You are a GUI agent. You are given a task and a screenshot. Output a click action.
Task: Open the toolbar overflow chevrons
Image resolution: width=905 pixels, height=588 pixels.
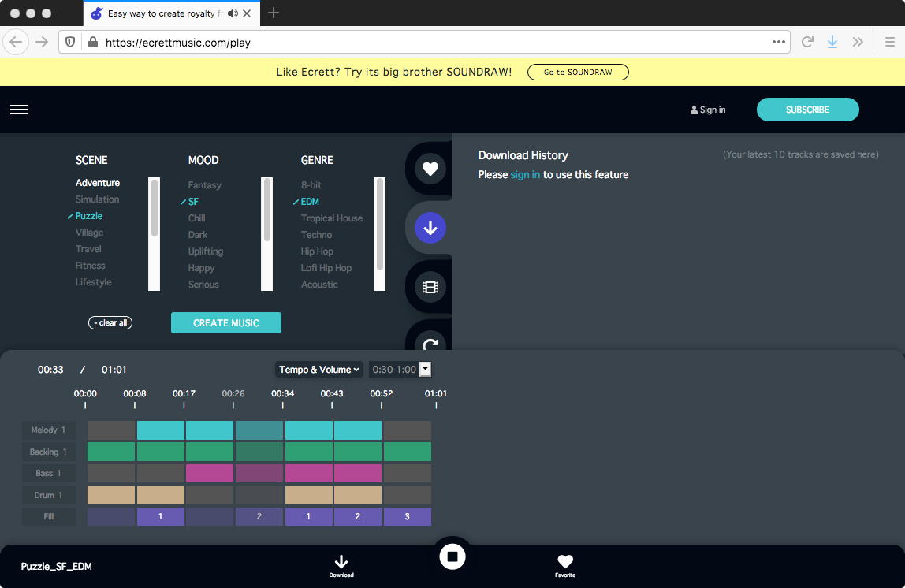(858, 42)
